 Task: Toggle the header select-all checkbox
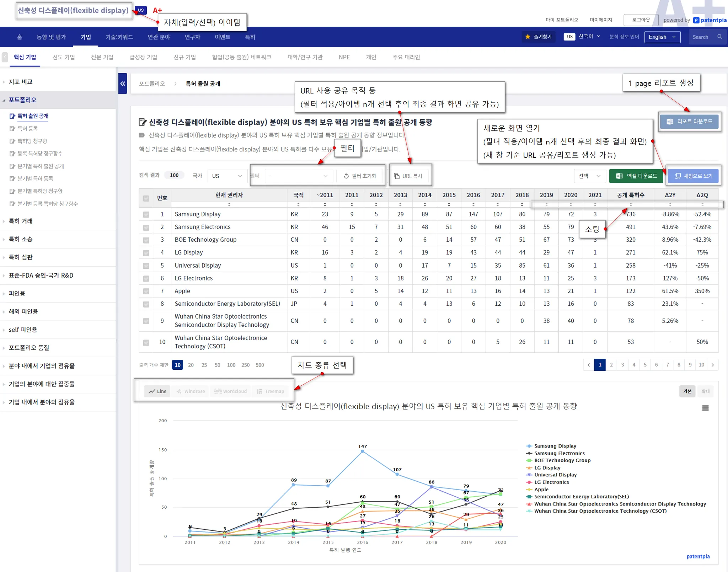146,198
